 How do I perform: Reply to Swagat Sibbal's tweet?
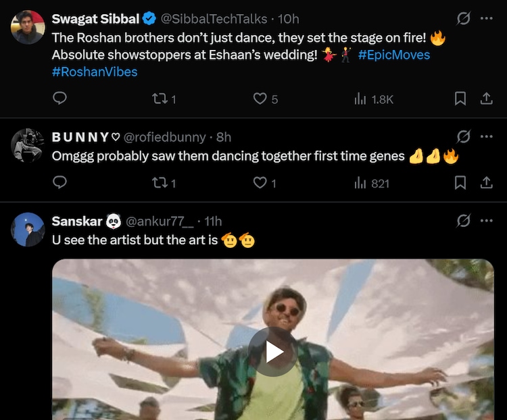tap(59, 99)
